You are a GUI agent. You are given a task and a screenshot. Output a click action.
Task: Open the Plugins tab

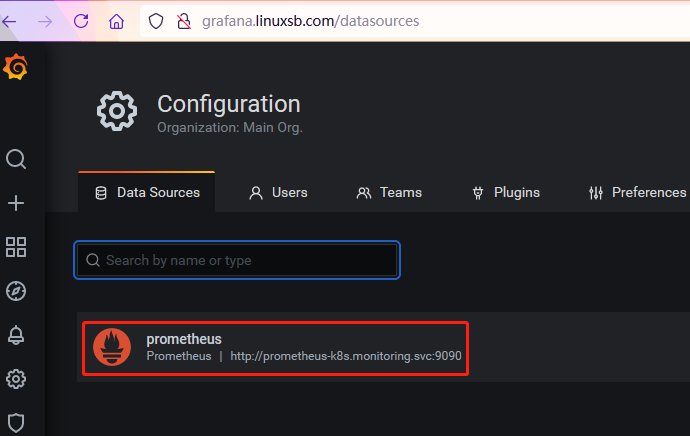click(506, 192)
